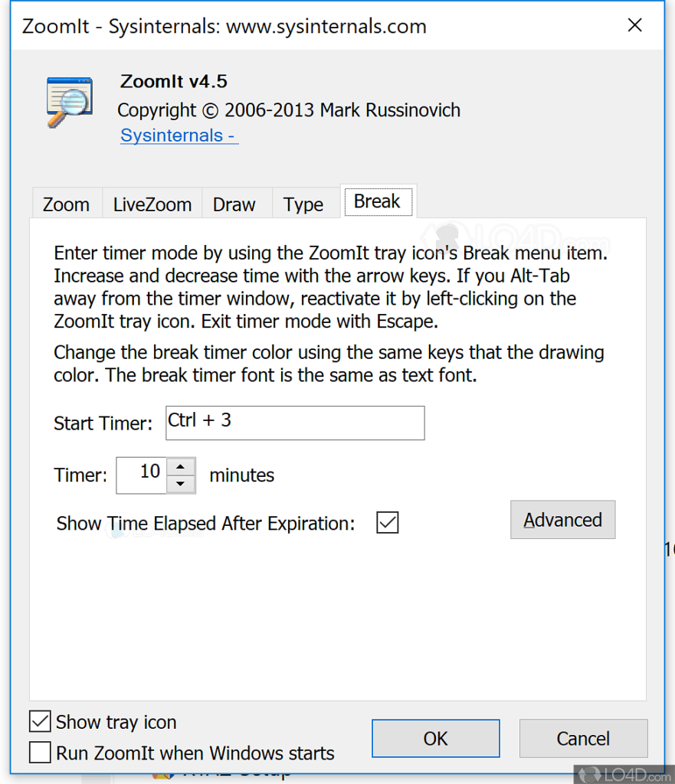This screenshot has width=675, height=784.
Task: Click the ZoomIt window title bar
Action: [306, 26]
